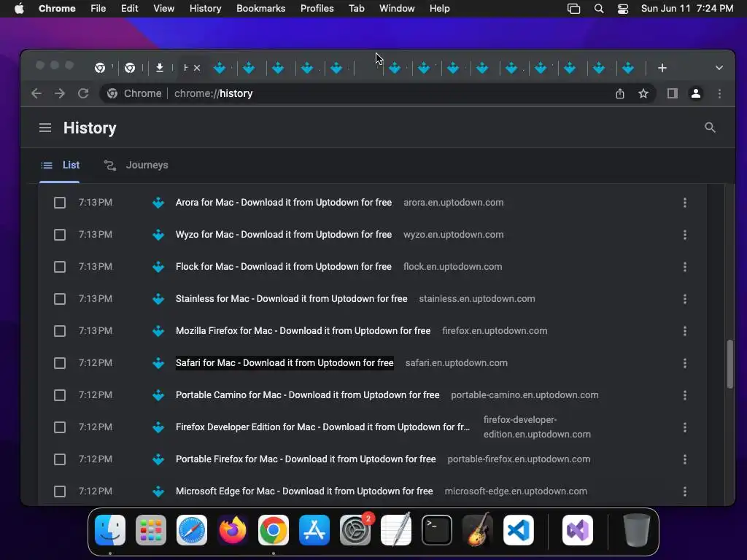Go back with the browser back arrow
The image size is (747, 560).
[36, 93]
